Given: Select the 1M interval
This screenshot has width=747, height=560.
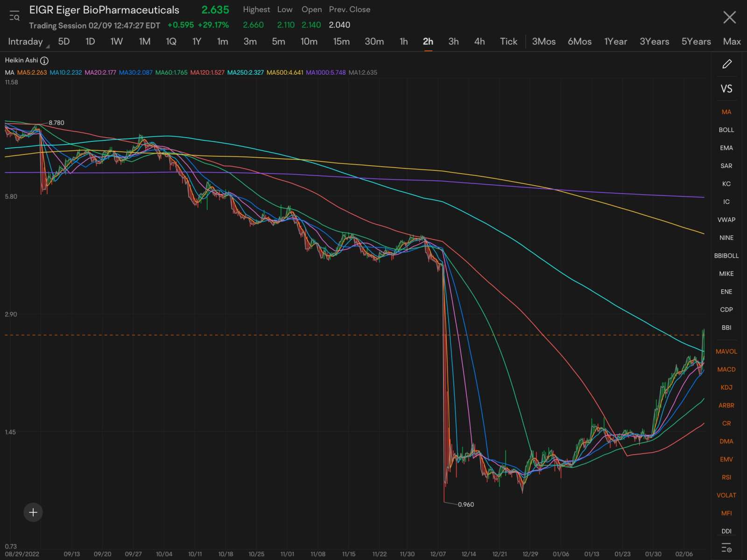Looking at the screenshot, I should (145, 42).
